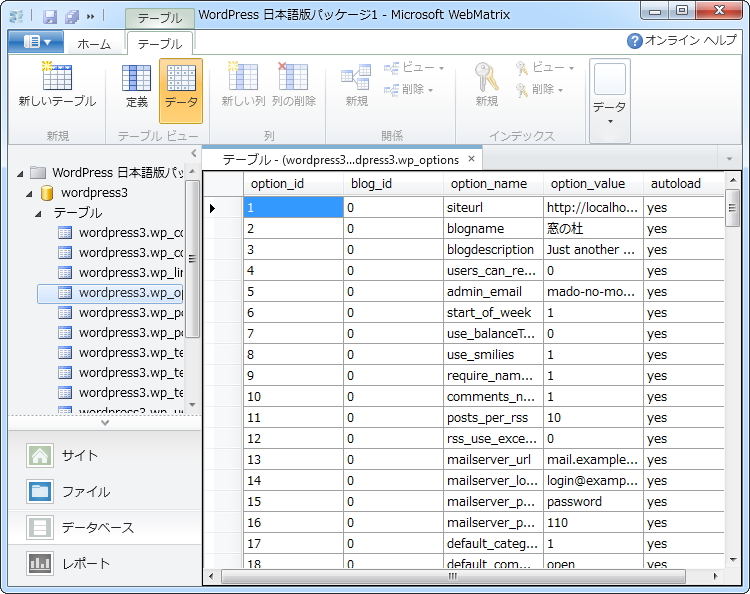
Task: Open Online Help (オンライン ヘルプ)
Action: (682, 41)
